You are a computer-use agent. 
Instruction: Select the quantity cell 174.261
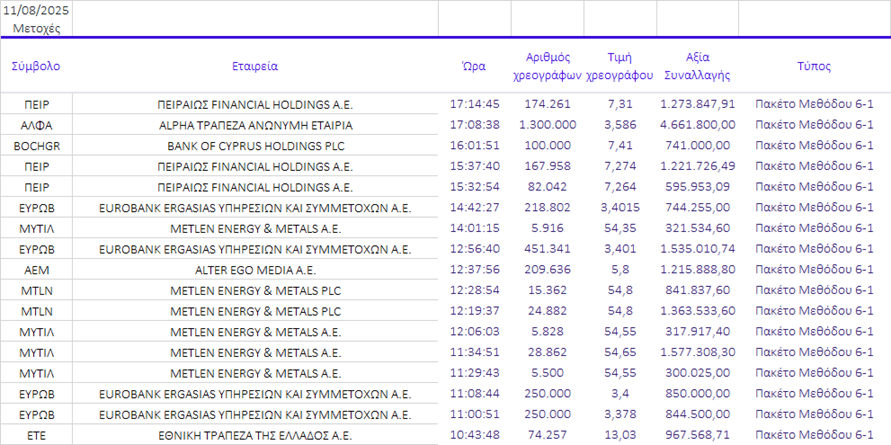547,104
